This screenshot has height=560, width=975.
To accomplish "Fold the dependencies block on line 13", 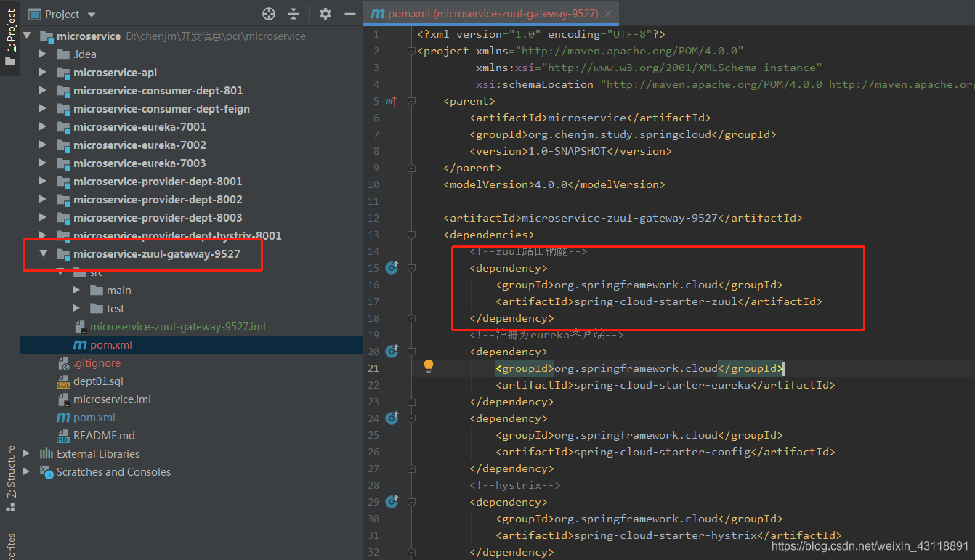I will click(411, 235).
